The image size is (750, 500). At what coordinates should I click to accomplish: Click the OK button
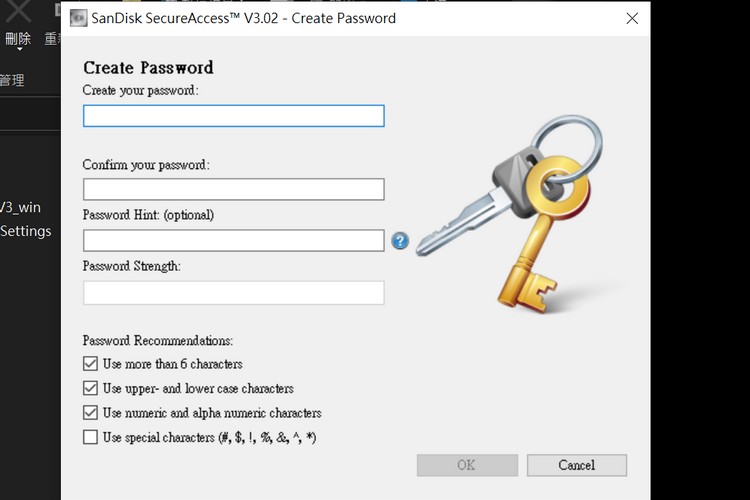467,465
